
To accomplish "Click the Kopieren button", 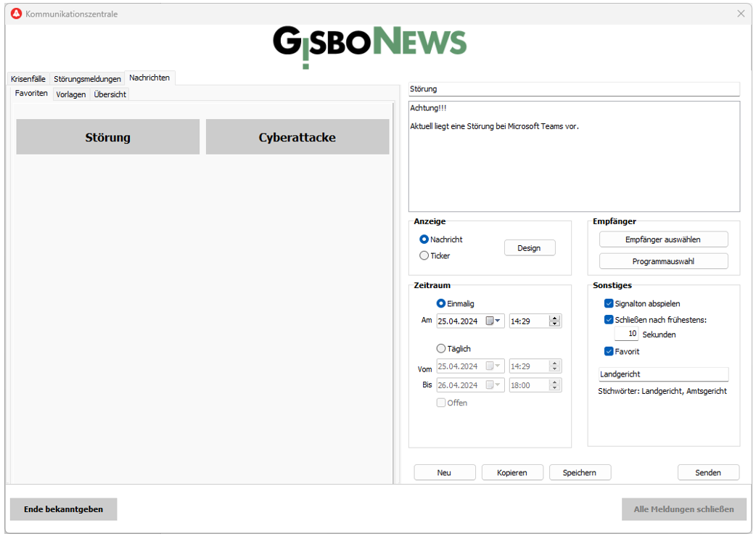I will [512, 472].
